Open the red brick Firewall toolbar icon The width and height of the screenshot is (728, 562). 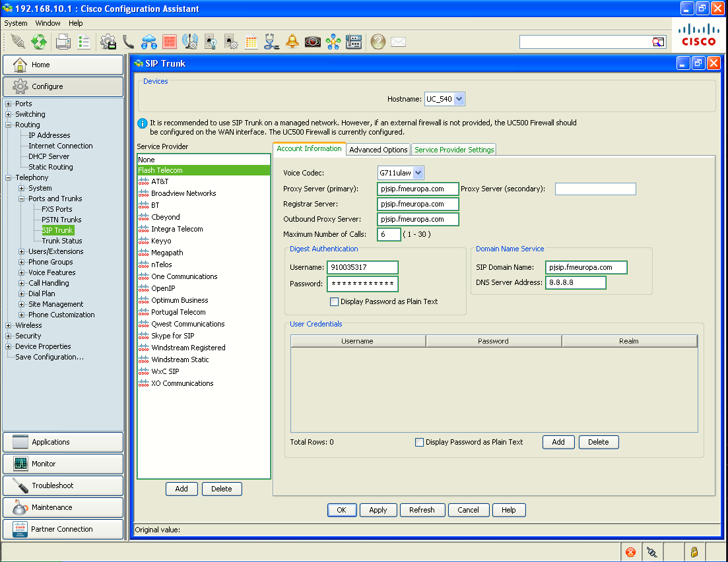pyautogui.click(x=170, y=42)
